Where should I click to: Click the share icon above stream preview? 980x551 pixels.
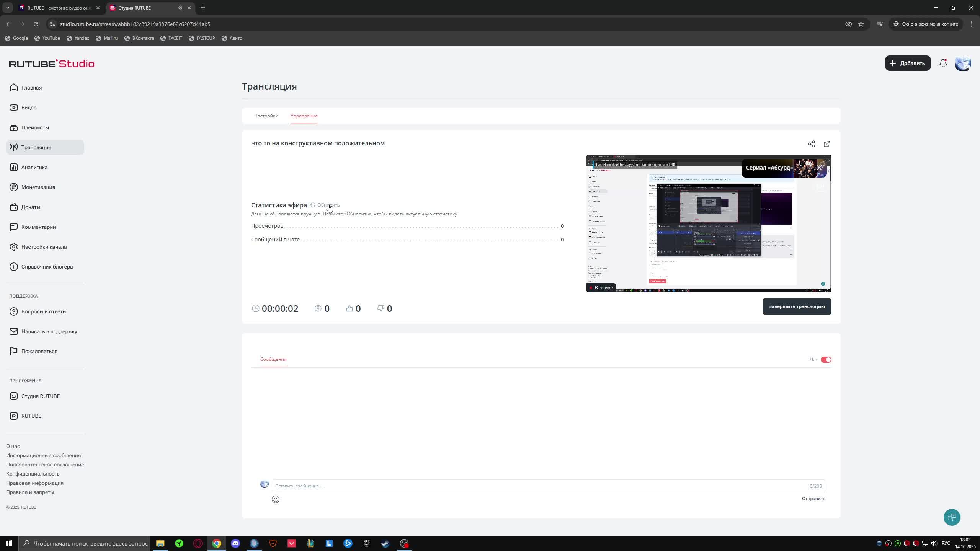click(811, 144)
